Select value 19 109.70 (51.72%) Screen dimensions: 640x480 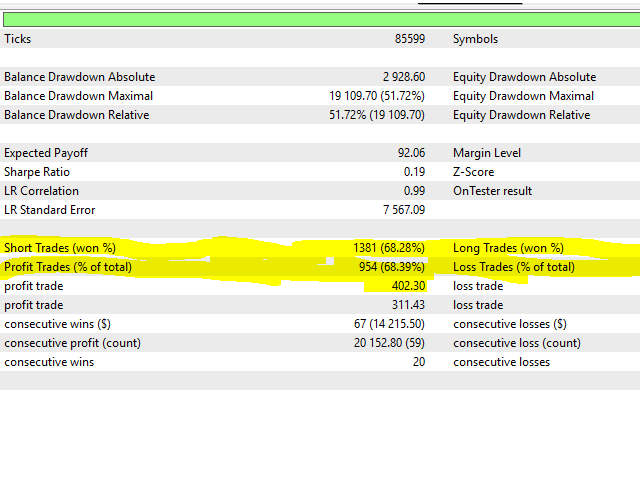(x=377, y=96)
